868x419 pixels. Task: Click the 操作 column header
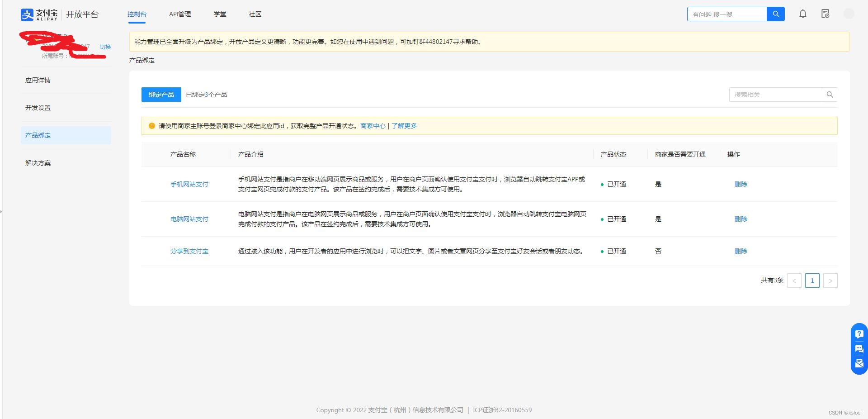pos(734,154)
